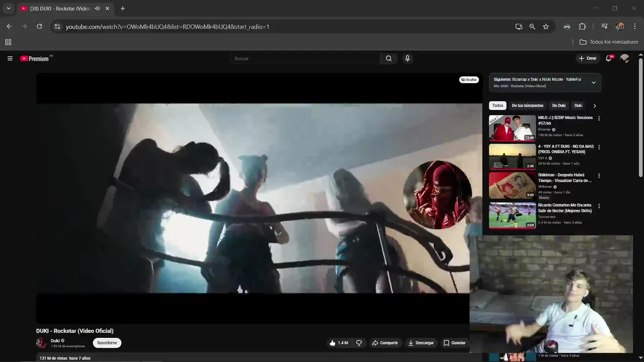Expand the Siguiente mix playlist panel
This screenshot has width=644, height=362.
pyautogui.click(x=593, y=82)
